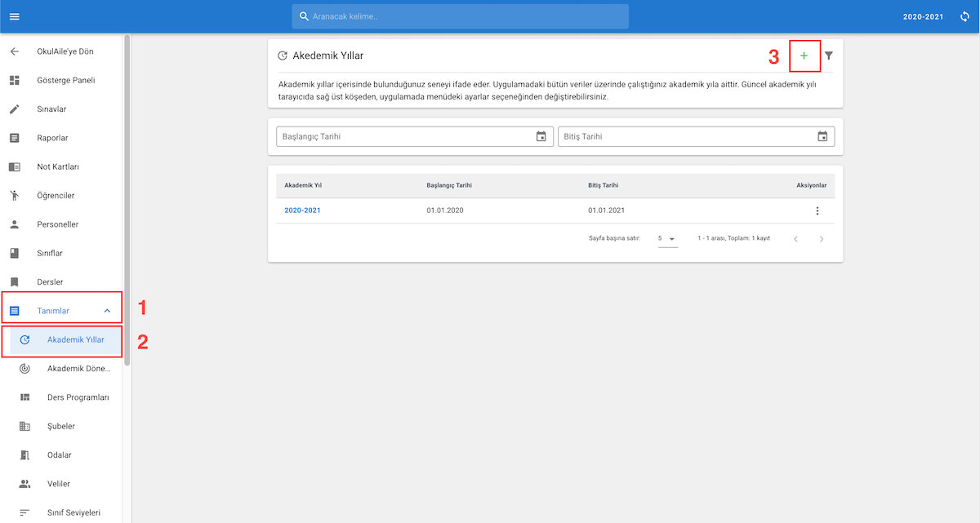Click the Öğrenciler student icon
The width and height of the screenshot is (980, 523).
[x=14, y=196]
